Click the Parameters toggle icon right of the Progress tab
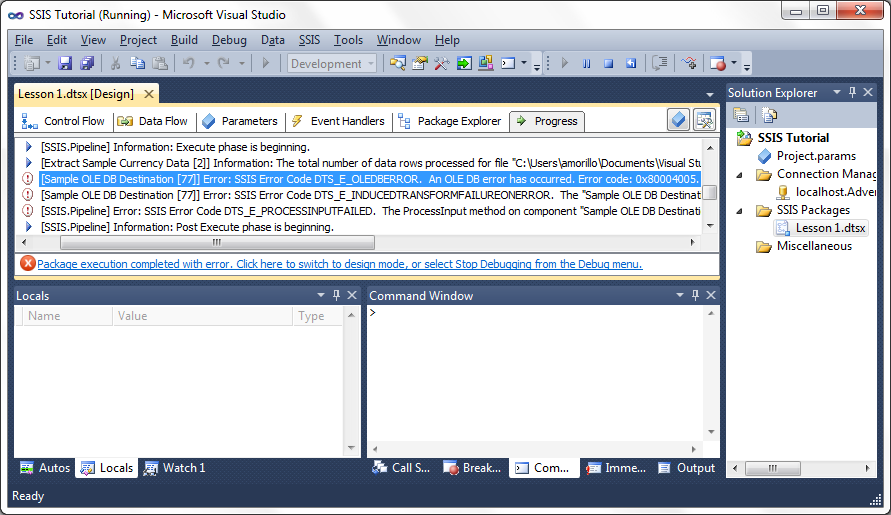Image resolution: width=891 pixels, height=515 pixels. tap(678, 120)
